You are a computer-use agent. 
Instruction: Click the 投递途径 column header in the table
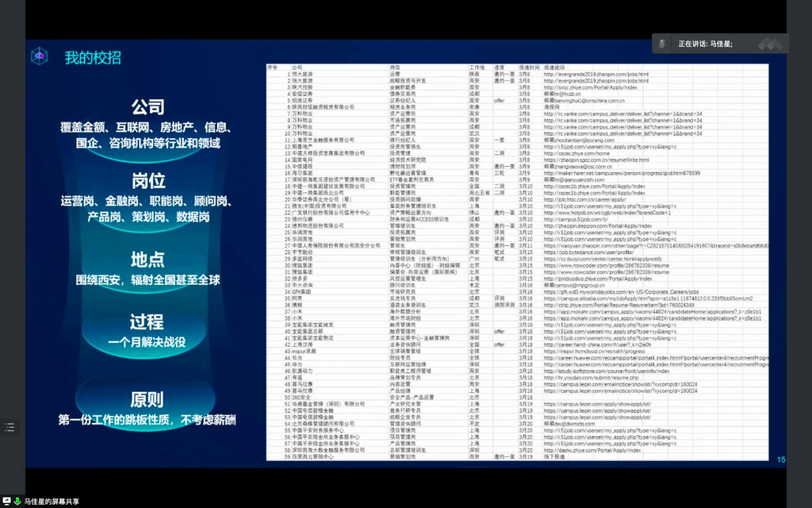point(555,67)
